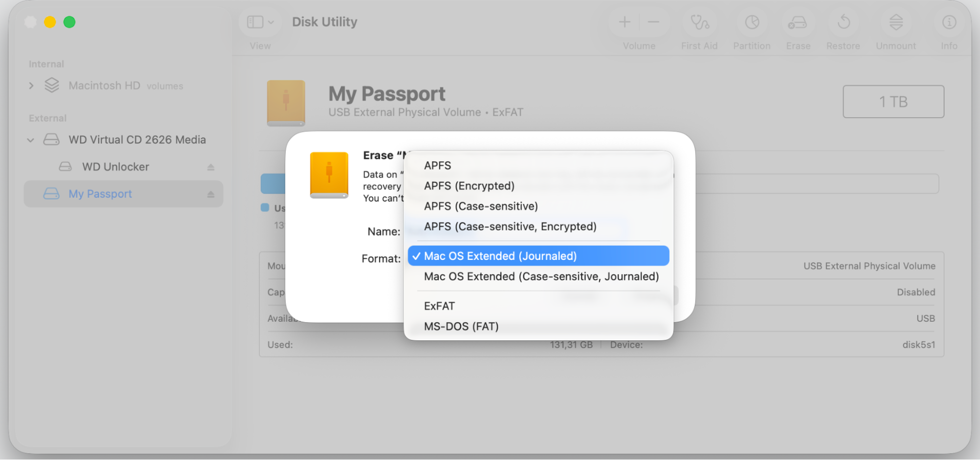Open the Partition toolbar icon
The width and height of the screenshot is (980, 460).
click(752, 22)
